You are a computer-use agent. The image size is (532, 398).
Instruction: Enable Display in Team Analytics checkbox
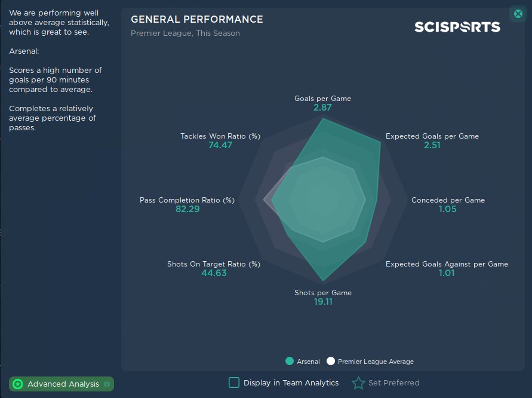click(x=234, y=382)
